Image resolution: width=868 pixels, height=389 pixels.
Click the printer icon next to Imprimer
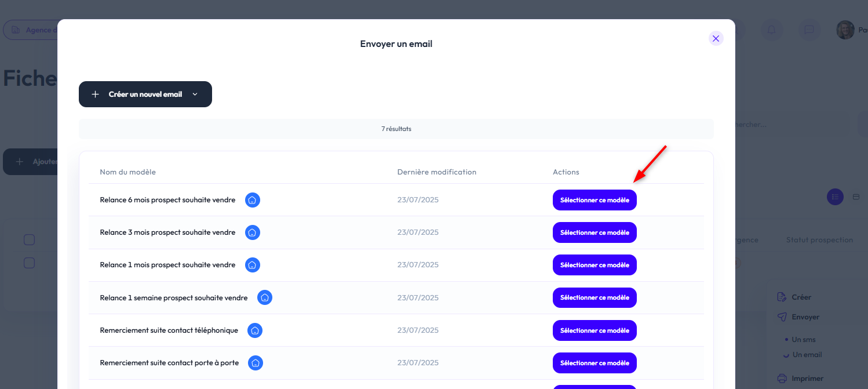tap(782, 379)
